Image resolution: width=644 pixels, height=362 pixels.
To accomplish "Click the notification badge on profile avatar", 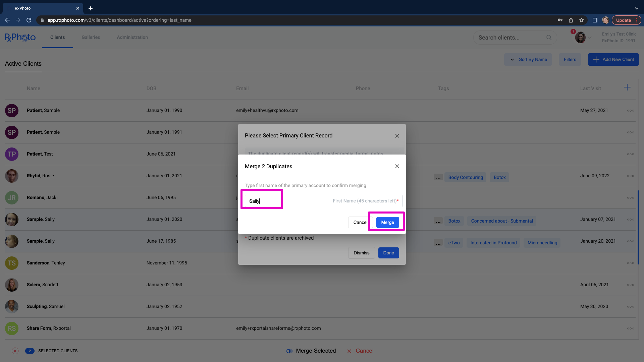I will pos(573,32).
